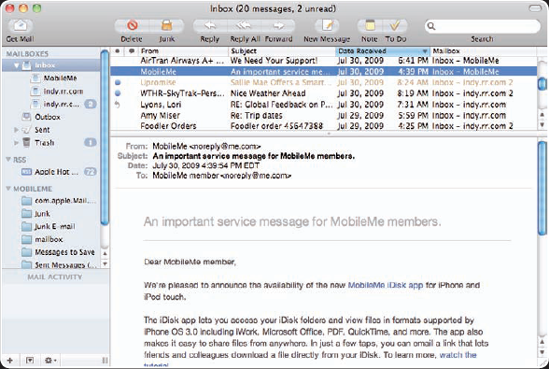
Task: Click the message list scroll down arrow
Action: coord(542,125)
